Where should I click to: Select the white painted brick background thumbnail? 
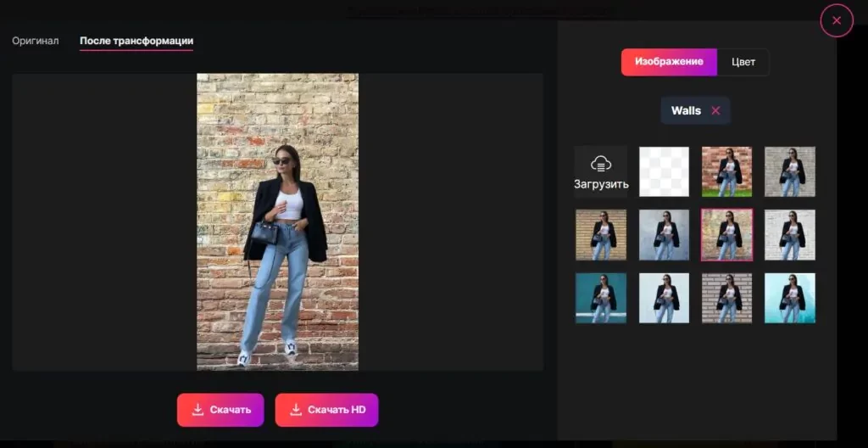790,235
